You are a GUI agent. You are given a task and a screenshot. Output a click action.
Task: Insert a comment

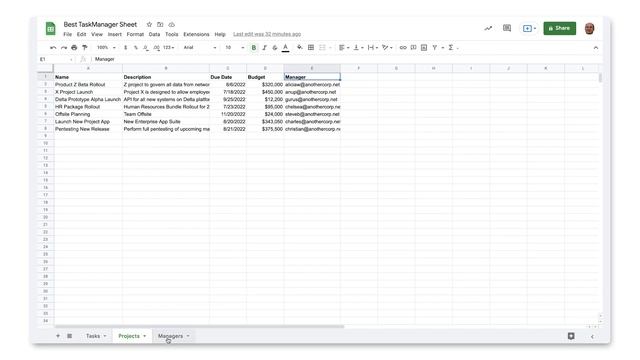pyautogui.click(x=413, y=48)
